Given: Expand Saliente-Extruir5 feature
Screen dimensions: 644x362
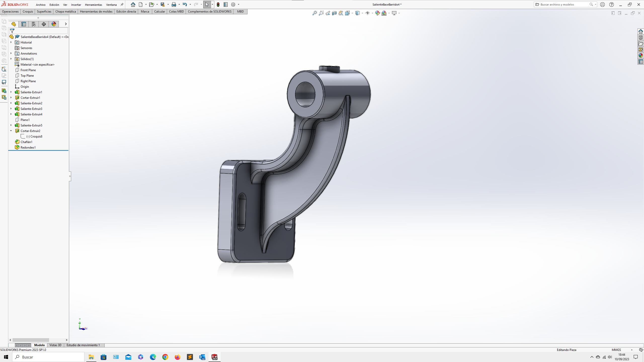Looking at the screenshot, I should tap(11, 125).
